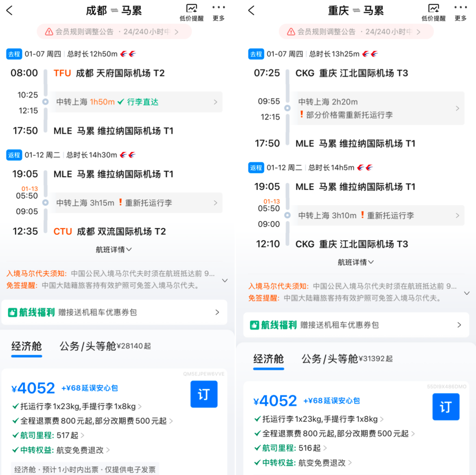Tap the 07:25 CKG 重庆 江北国际机场 T3 row
The width and height of the screenshot is (476, 475).
pyautogui.click(x=331, y=73)
